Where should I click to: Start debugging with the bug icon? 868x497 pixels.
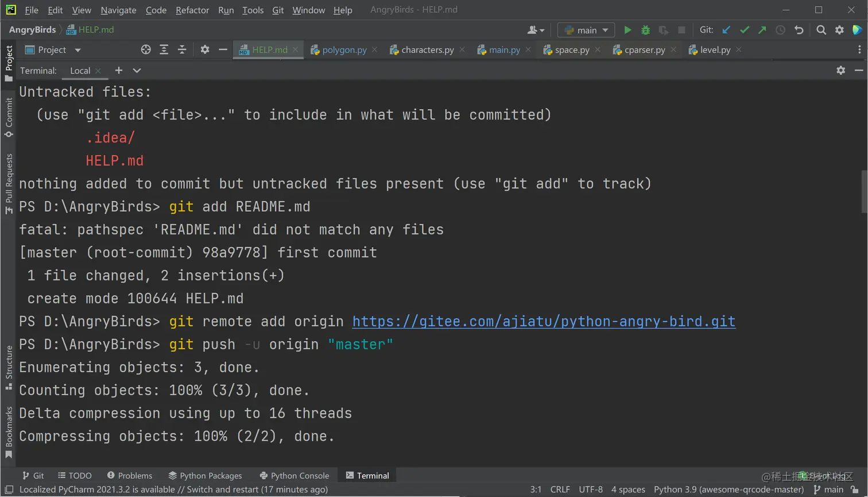pos(645,30)
